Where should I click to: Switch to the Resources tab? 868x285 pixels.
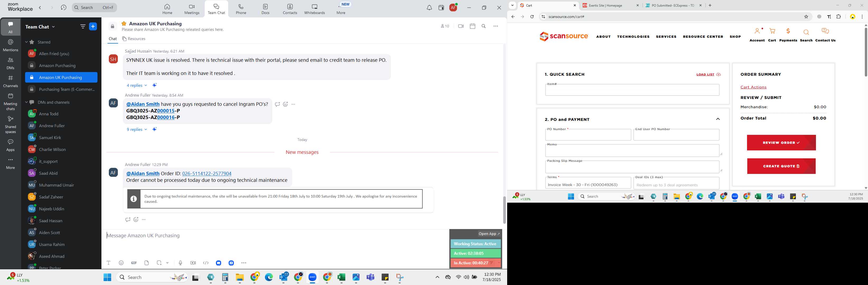[134, 39]
